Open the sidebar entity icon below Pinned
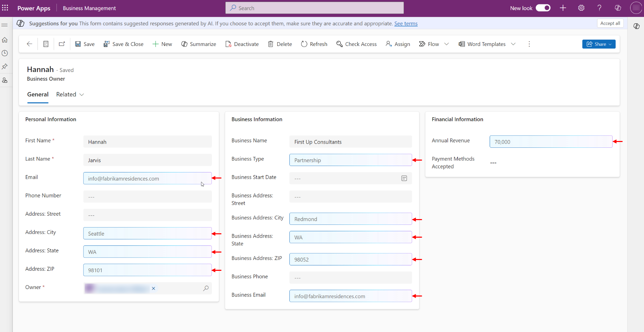The height and width of the screenshot is (332, 644). [5, 80]
